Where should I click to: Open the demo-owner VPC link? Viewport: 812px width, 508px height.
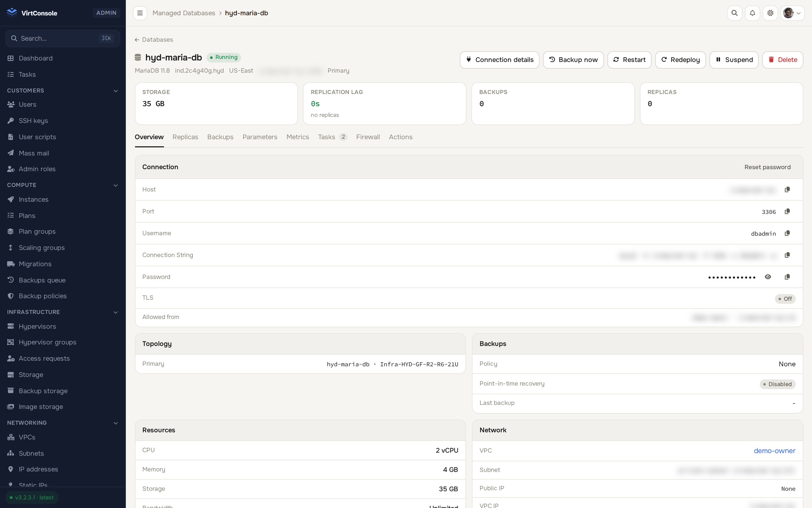tap(774, 451)
